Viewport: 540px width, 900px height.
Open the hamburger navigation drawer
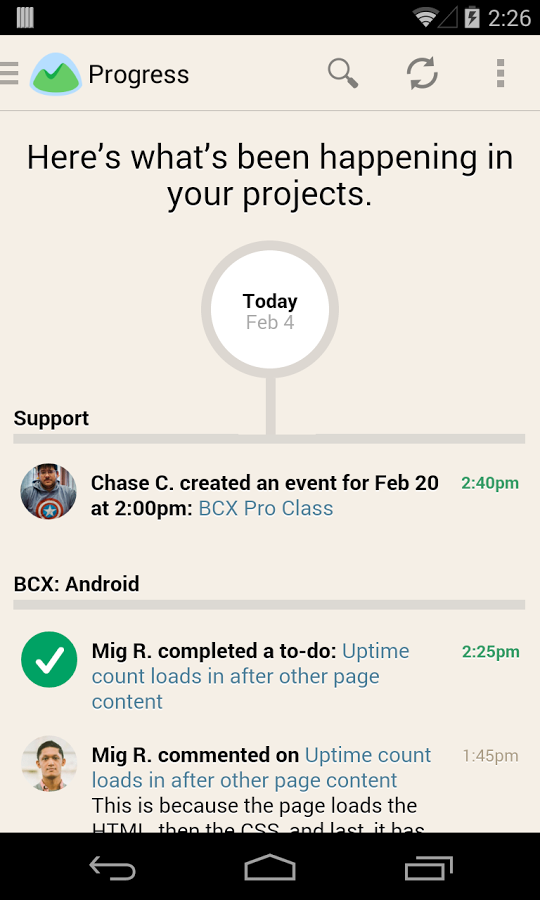pos(9,73)
